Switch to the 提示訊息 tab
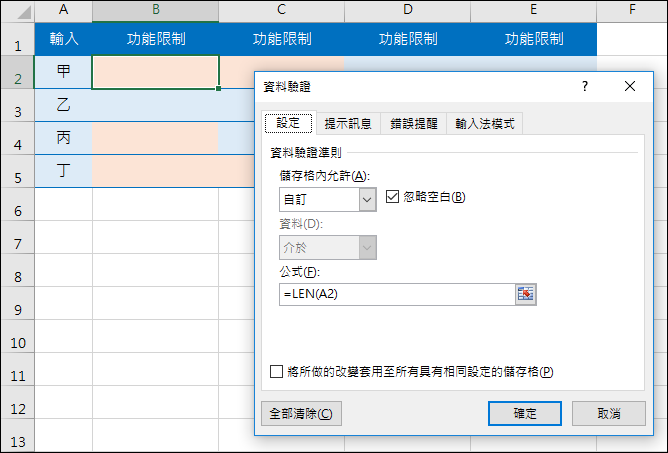 [x=348, y=124]
